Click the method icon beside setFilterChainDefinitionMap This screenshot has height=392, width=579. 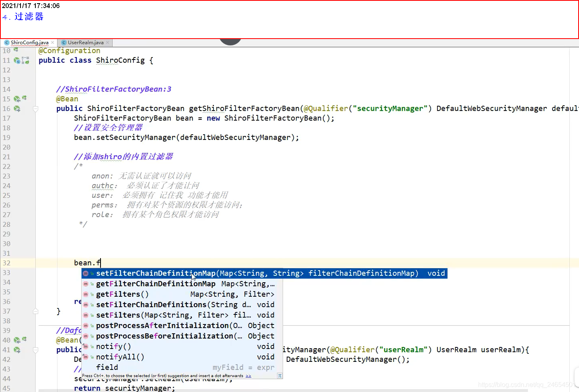[86, 273]
